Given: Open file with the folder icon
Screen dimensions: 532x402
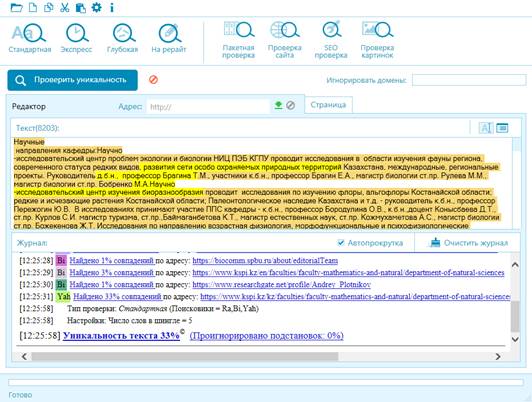Looking at the screenshot, I should click(16, 7).
